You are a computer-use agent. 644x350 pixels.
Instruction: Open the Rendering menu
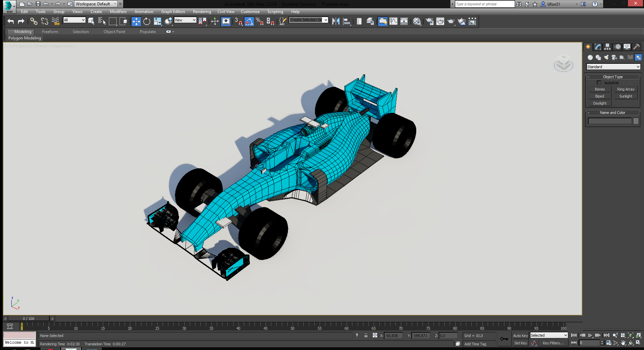[202, 12]
